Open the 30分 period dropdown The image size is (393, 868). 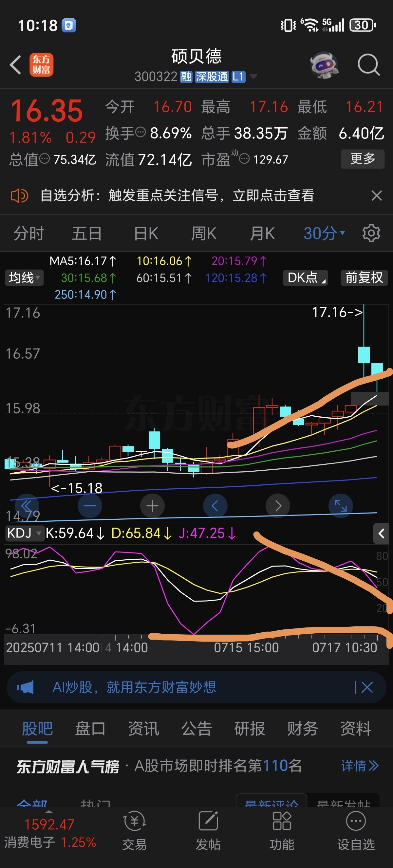pyautogui.click(x=324, y=233)
